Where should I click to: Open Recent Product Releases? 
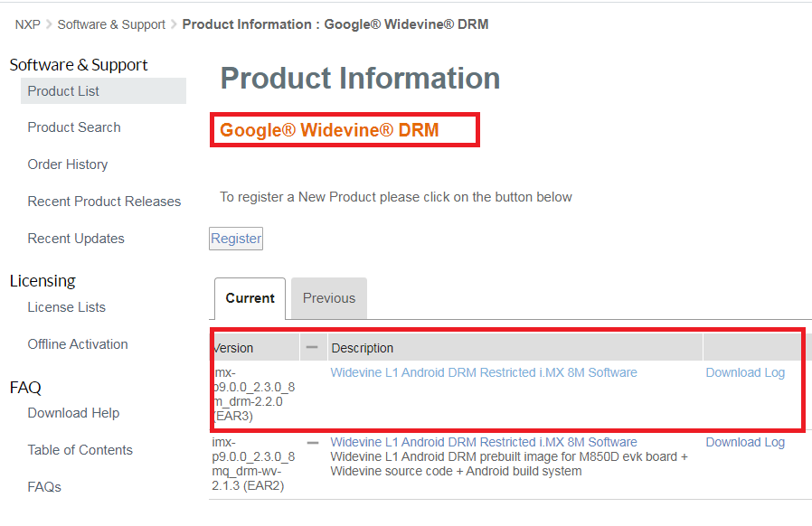tap(104, 202)
